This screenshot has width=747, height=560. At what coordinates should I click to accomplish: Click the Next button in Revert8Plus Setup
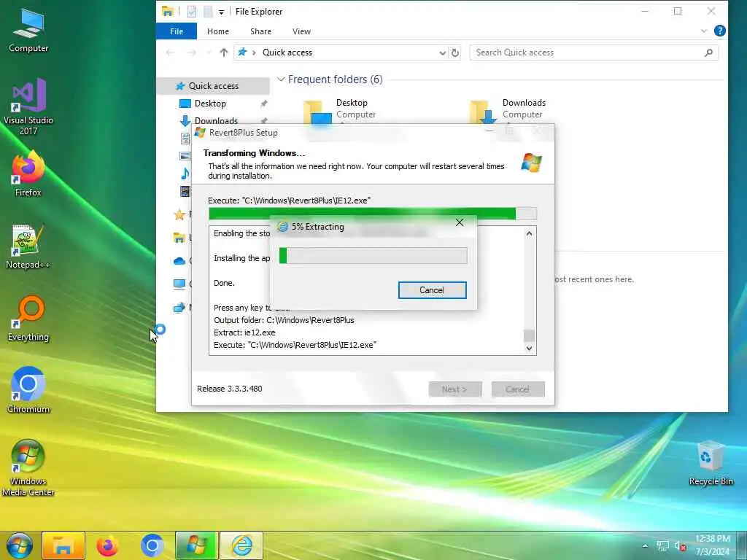[x=455, y=389]
